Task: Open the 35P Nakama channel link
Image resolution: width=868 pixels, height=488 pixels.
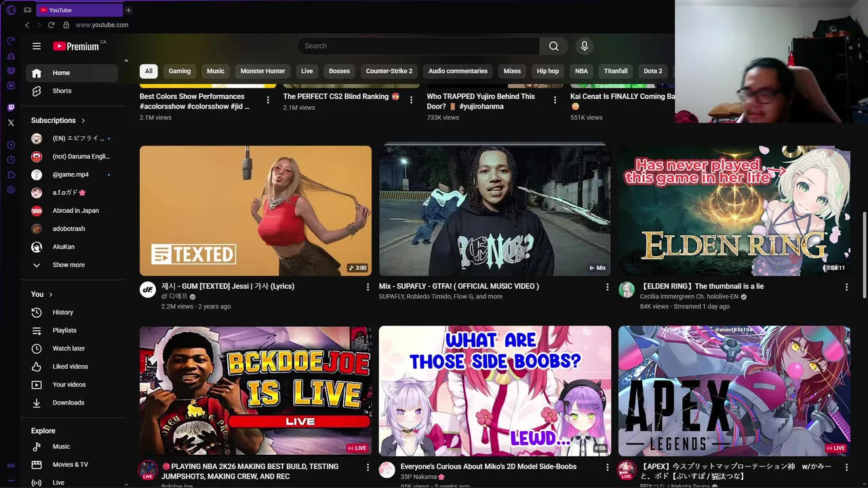Action: pyautogui.click(x=418, y=476)
